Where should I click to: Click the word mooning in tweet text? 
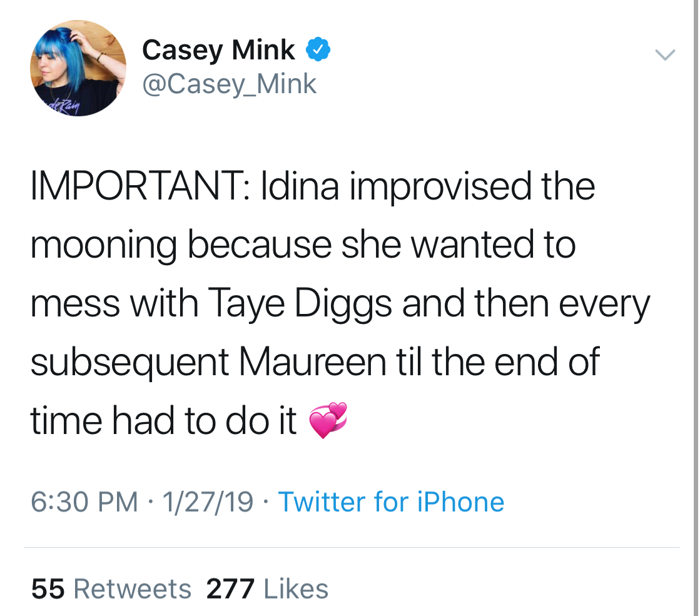[x=104, y=246]
